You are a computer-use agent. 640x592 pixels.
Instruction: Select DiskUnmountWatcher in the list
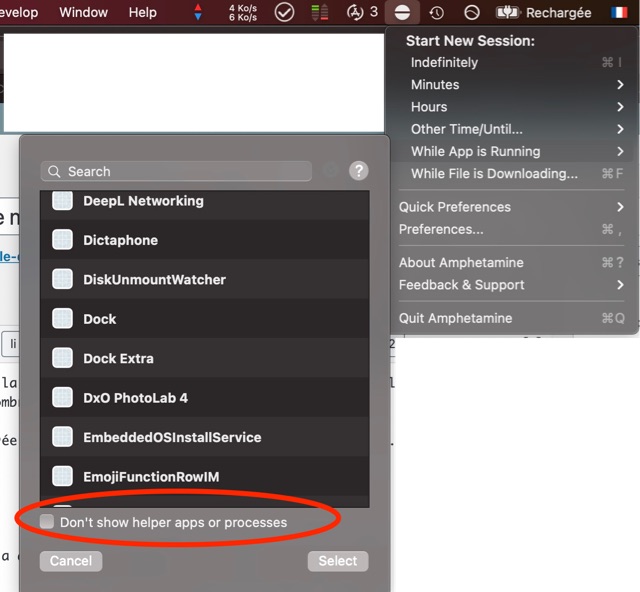tap(154, 280)
